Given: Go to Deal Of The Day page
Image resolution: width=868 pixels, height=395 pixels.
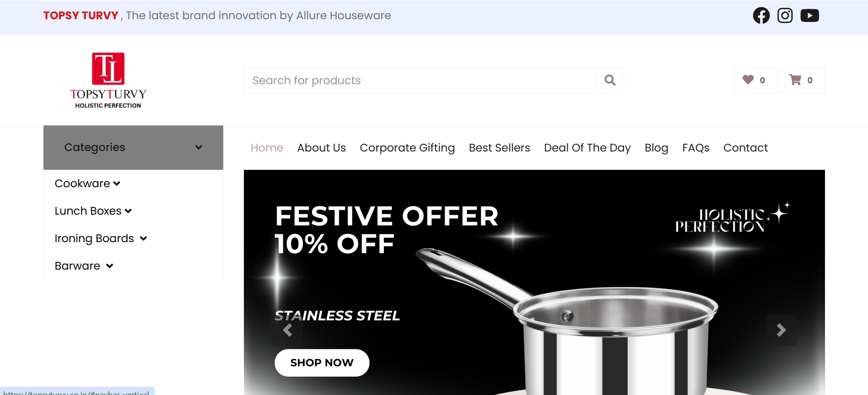Looking at the screenshot, I should 587,148.
